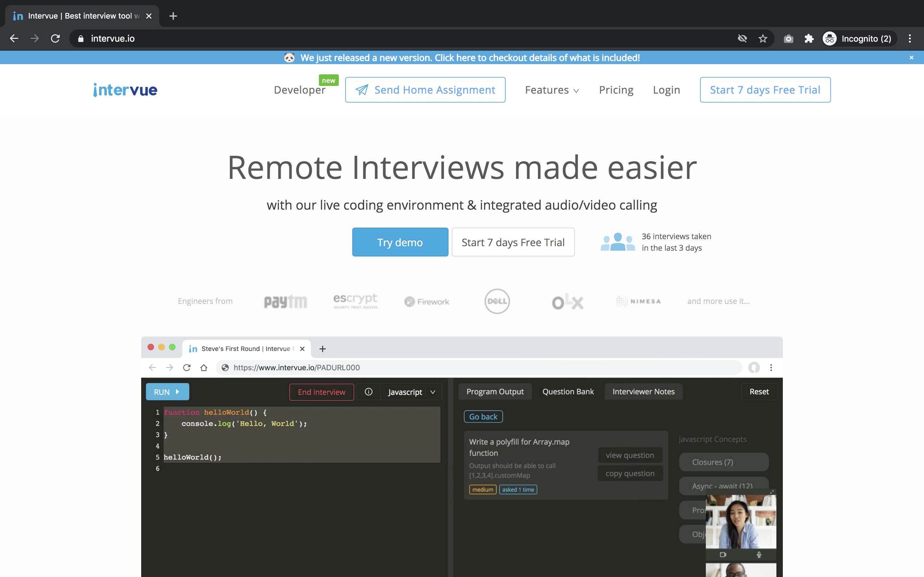Click the new version announcement link

[x=470, y=58]
